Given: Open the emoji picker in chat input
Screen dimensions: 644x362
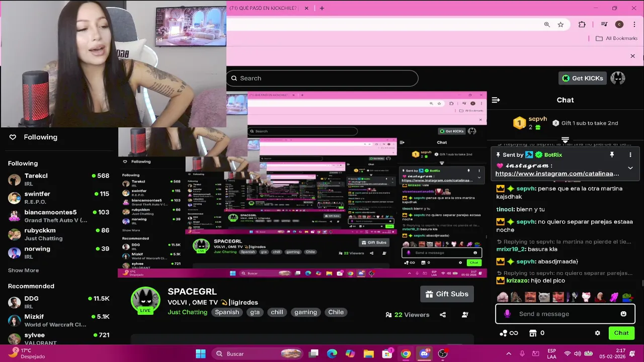Looking at the screenshot, I should pos(623,314).
